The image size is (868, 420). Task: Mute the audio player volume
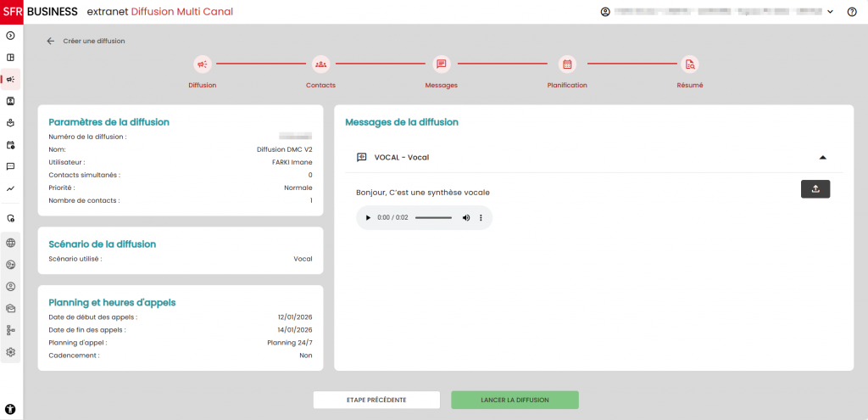[465, 218]
